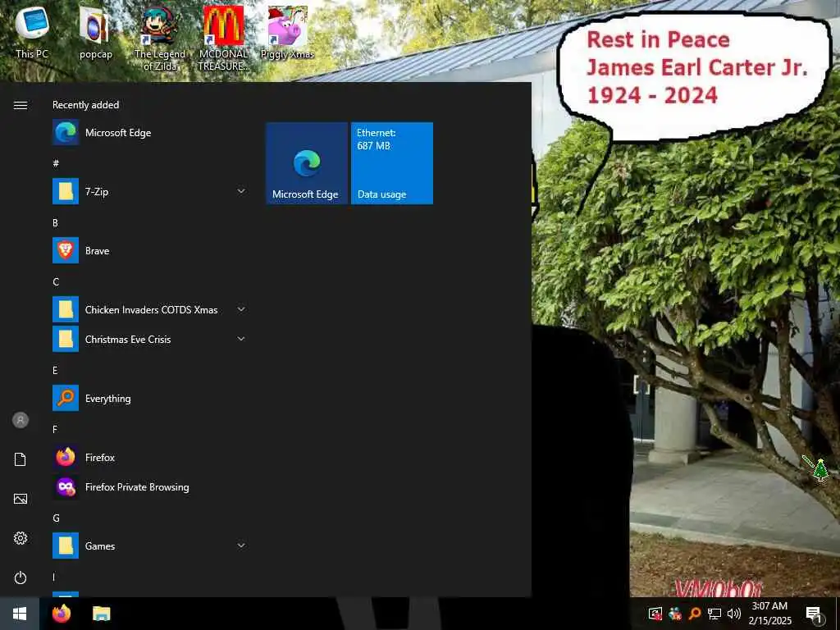Click the F letter group header
This screenshot has height=630, width=840.
coord(55,429)
